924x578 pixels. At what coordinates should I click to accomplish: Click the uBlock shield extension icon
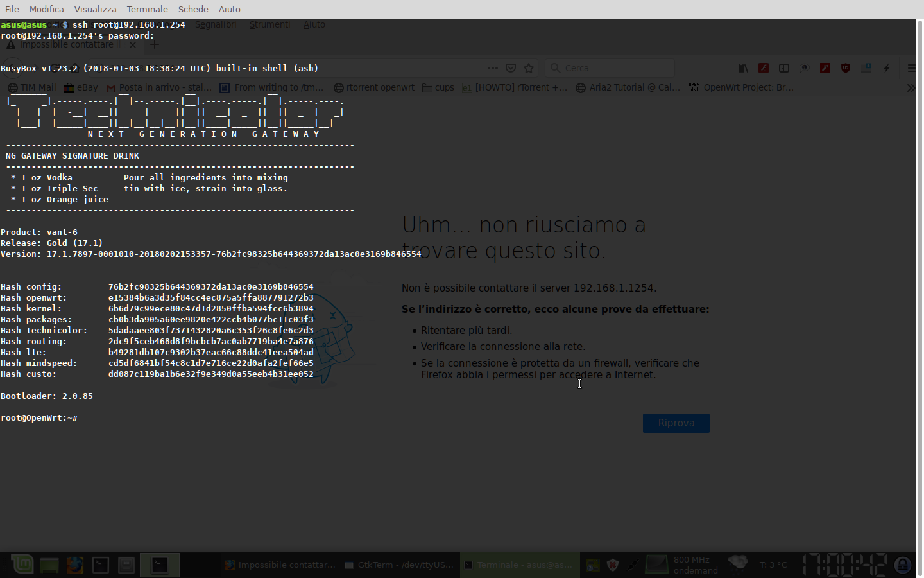click(x=846, y=68)
